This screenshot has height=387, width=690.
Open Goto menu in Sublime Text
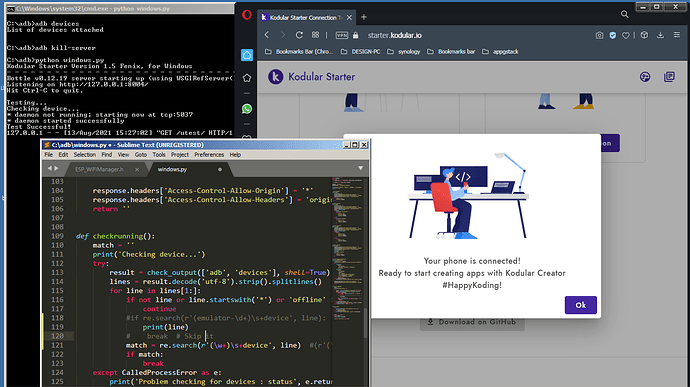[141, 155]
